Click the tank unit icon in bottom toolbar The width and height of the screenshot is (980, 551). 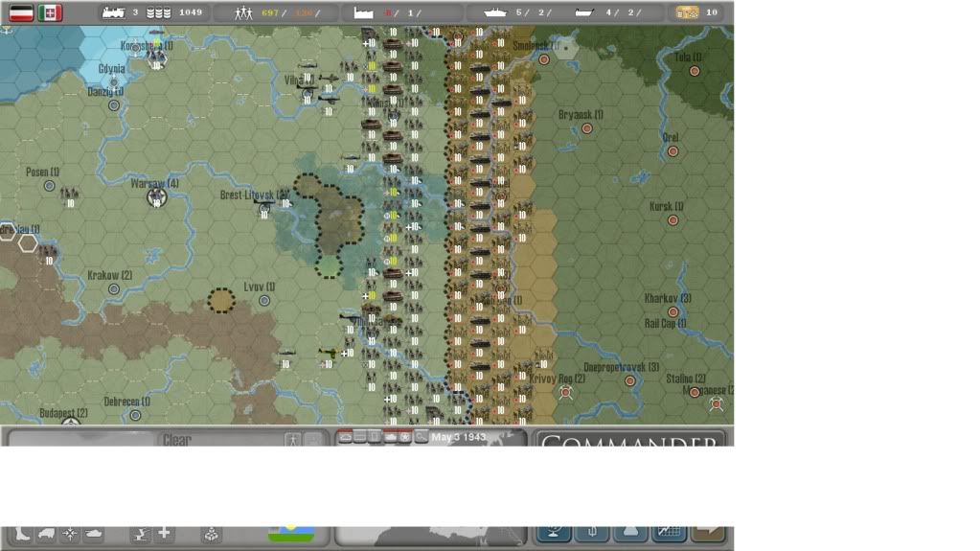94,534
